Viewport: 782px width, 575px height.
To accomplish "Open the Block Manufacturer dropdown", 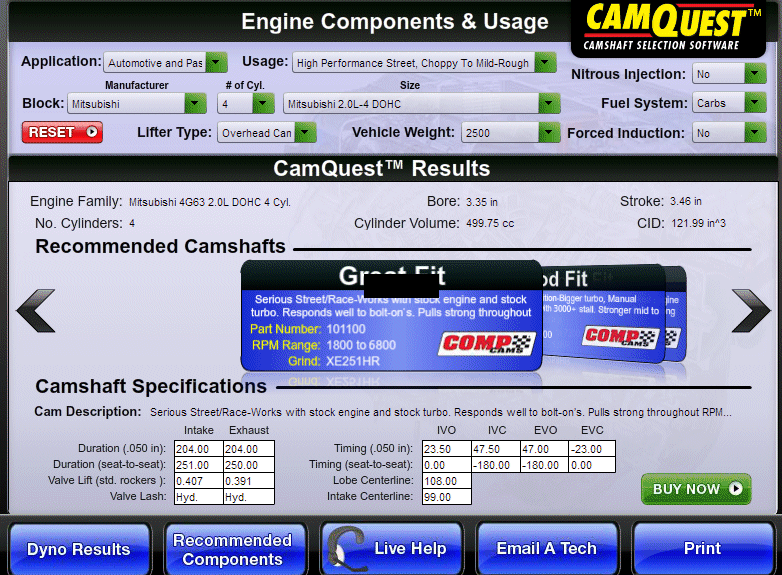I will (x=138, y=103).
